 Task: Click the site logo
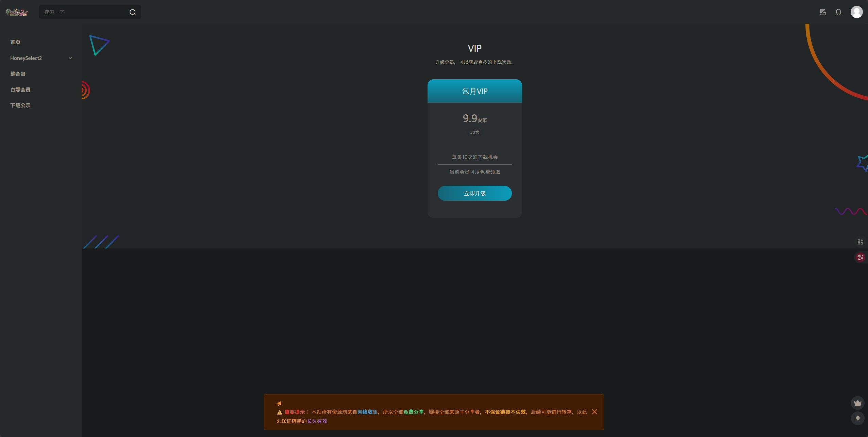(17, 12)
